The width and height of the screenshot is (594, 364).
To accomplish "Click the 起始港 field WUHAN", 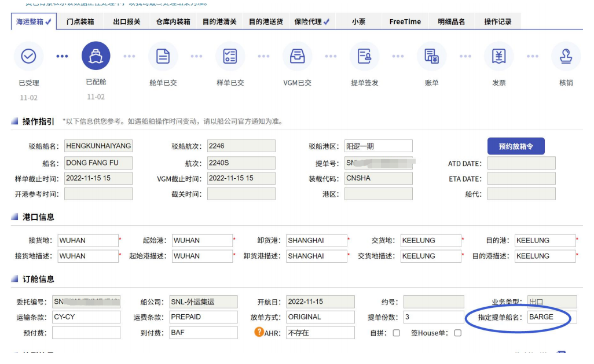I will (x=202, y=241).
